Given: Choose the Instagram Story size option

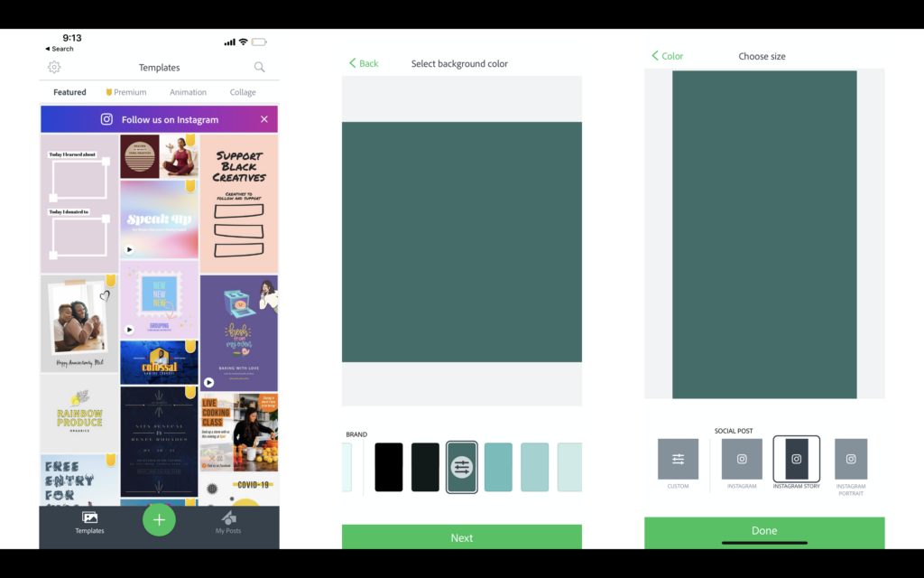Looking at the screenshot, I should click(795, 459).
